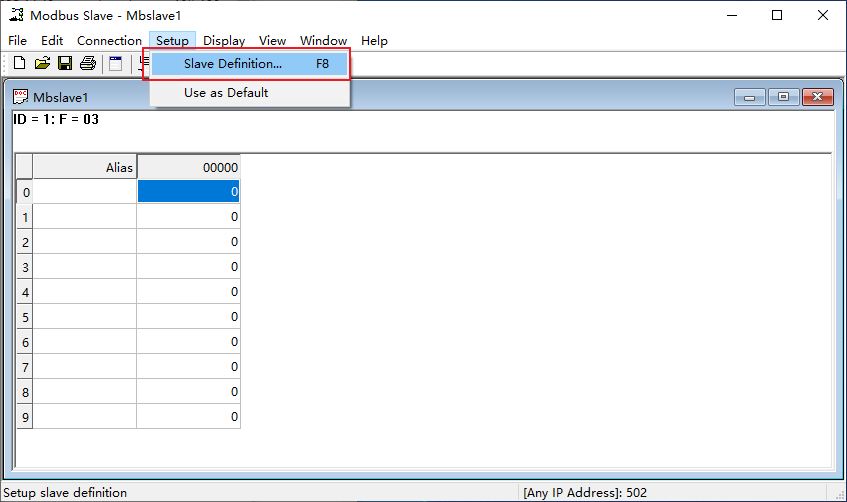This screenshot has width=847, height=502.
Task: Choose Slave Definition... F8 menu entry
Action: (249, 64)
